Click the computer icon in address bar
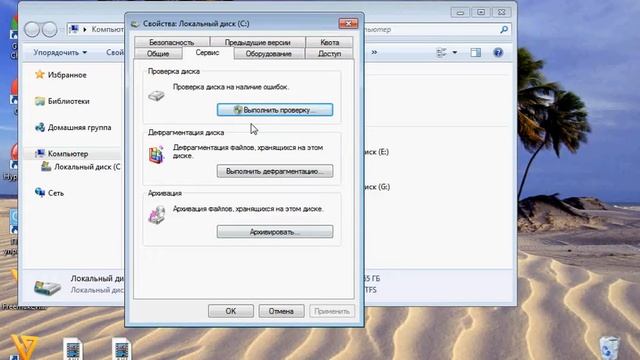Screen dimensions: 640x360 point(74,29)
